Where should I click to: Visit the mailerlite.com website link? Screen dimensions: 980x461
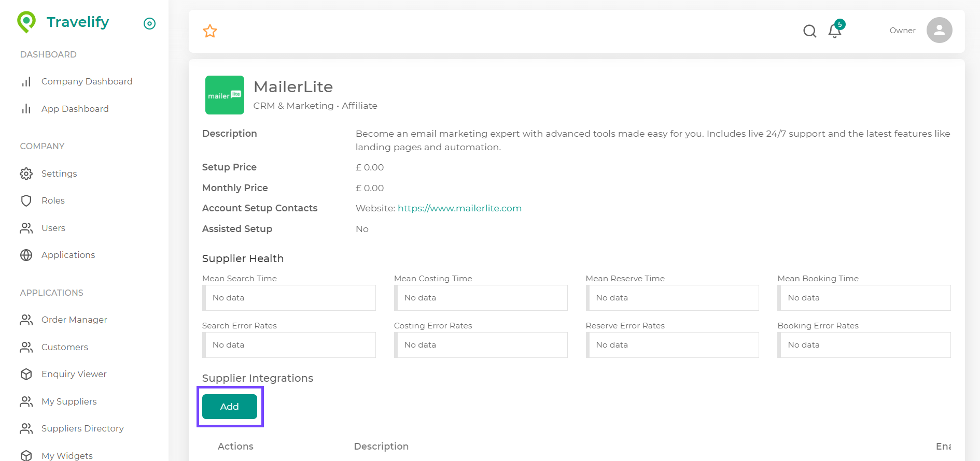459,208
